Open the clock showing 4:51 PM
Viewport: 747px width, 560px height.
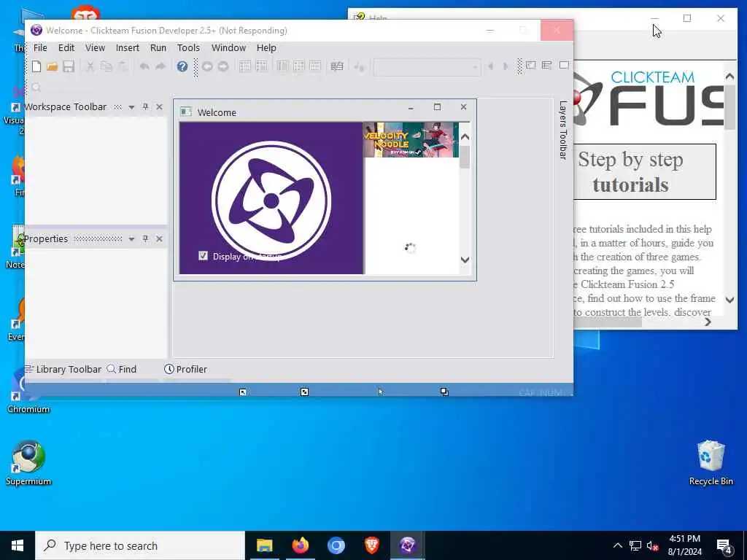[684, 545]
